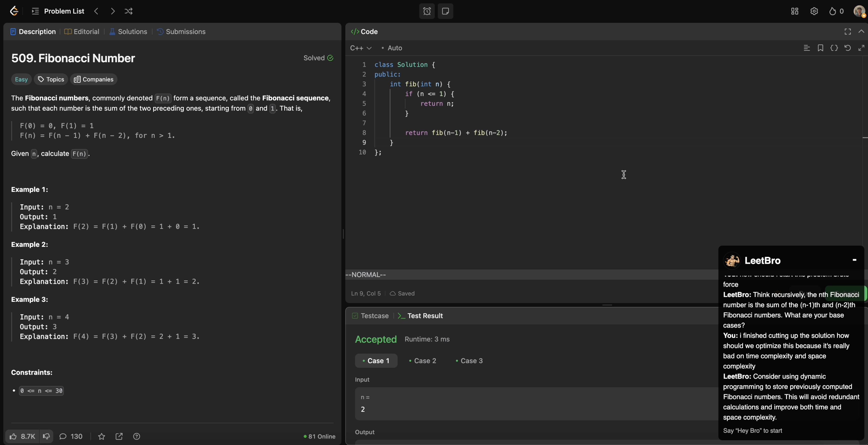Add problem to favorites star
868x445 pixels.
click(101, 436)
